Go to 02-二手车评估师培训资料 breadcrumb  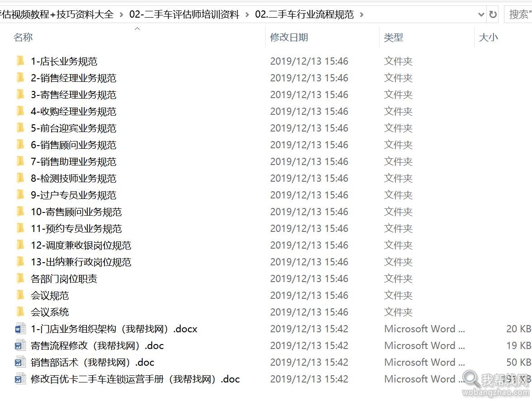tap(184, 14)
